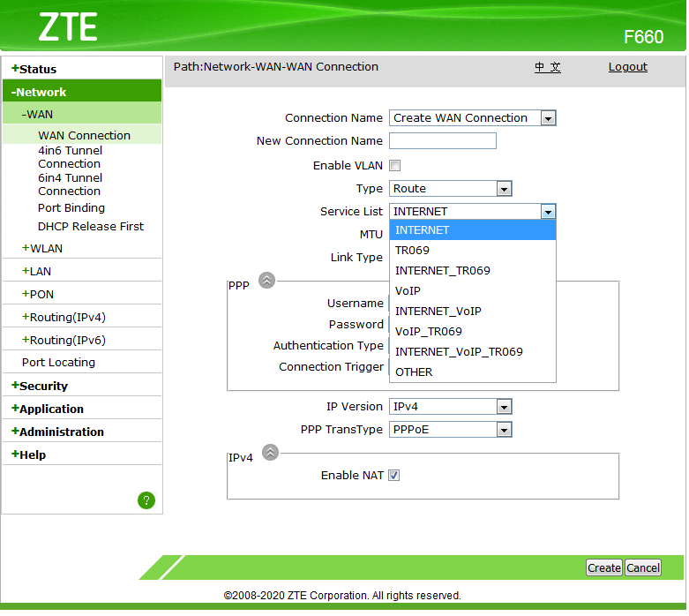Uncheck the Enable NAT checkbox
This screenshot has height=616, width=689.
[393, 476]
